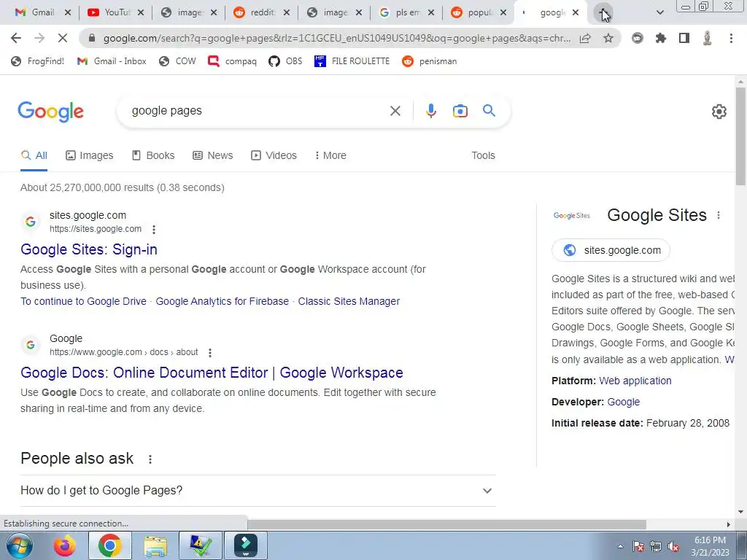Open options for Google Docs result

209,353
